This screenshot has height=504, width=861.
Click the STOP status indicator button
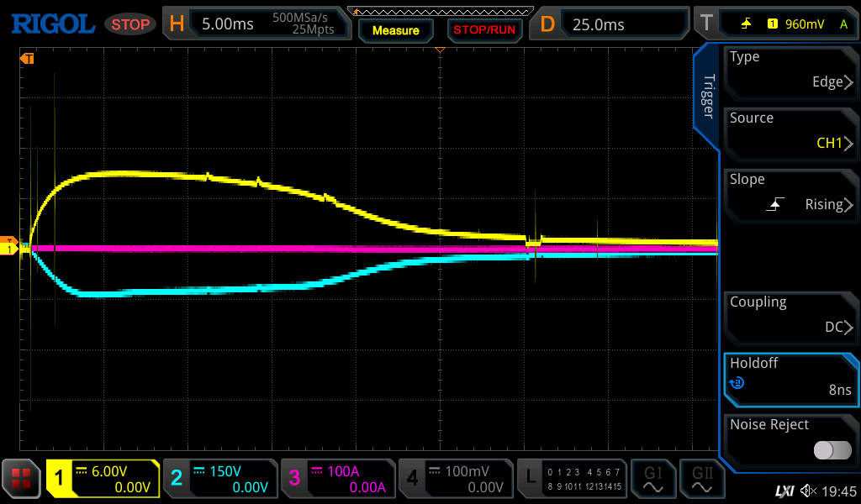coord(130,24)
